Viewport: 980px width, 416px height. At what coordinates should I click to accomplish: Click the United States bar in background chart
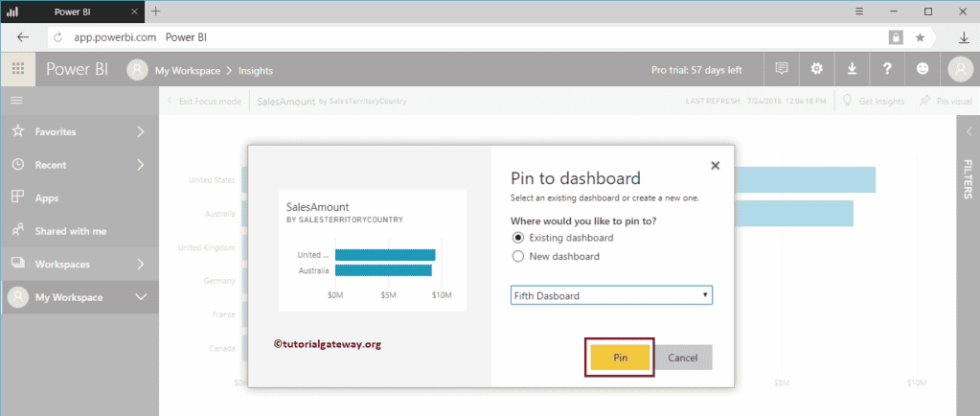[x=805, y=179]
